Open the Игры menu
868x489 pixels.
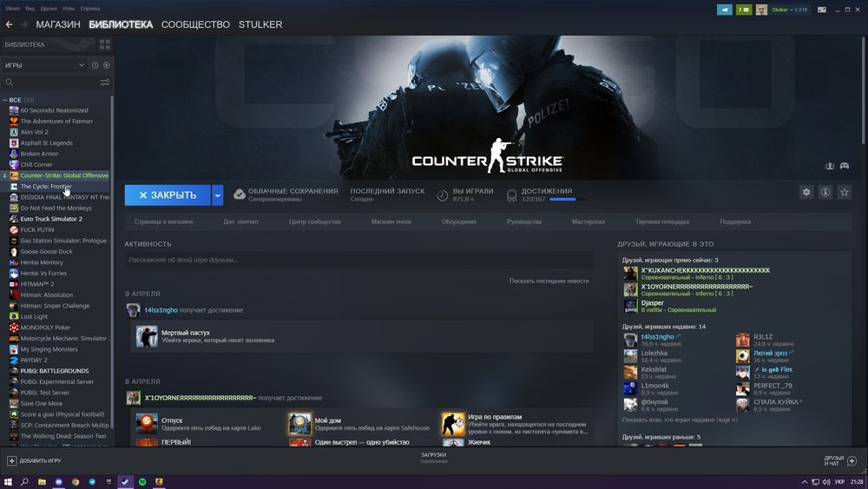click(x=69, y=9)
